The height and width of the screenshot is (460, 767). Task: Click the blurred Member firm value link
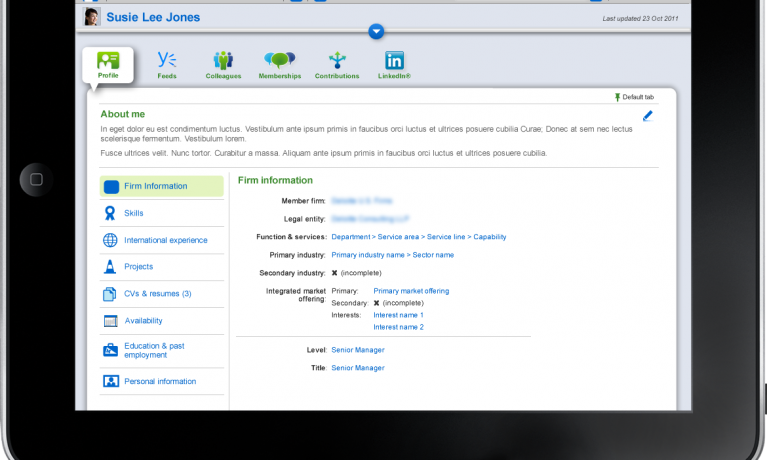coord(361,201)
